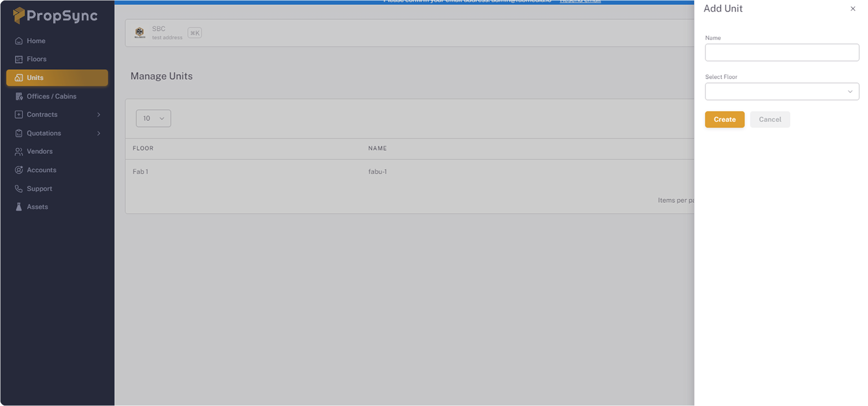
Task: Open the Home menu item
Action: click(57, 41)
